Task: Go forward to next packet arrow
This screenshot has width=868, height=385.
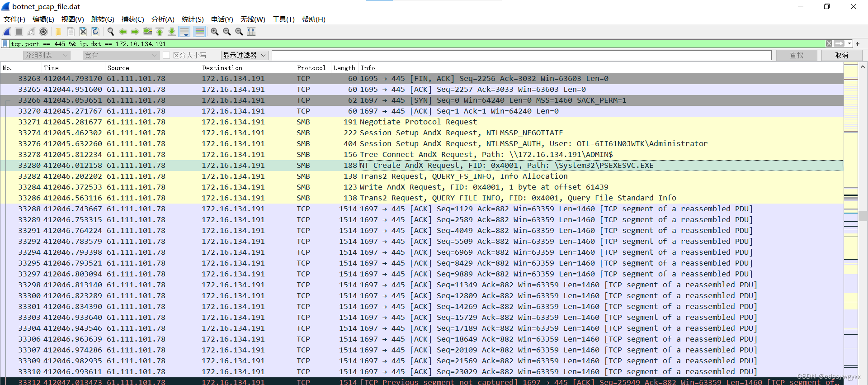Action: [135, 32]
